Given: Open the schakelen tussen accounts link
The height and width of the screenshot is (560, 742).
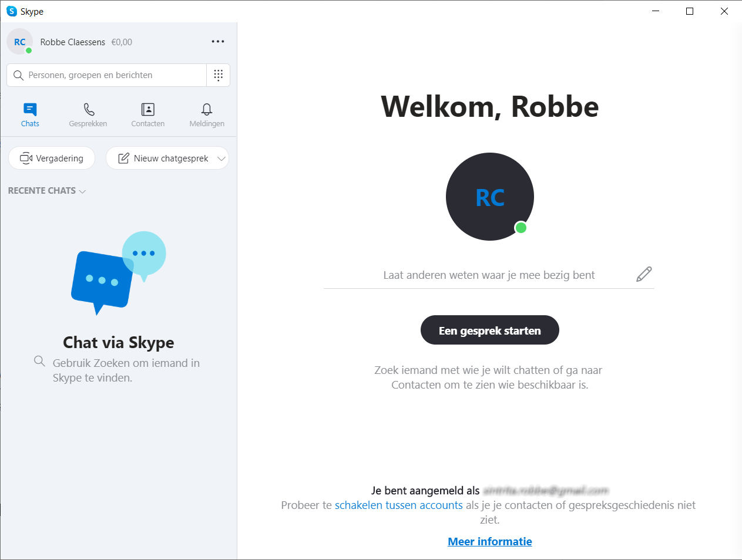Looking at the screenshot, I should (399, 505).
